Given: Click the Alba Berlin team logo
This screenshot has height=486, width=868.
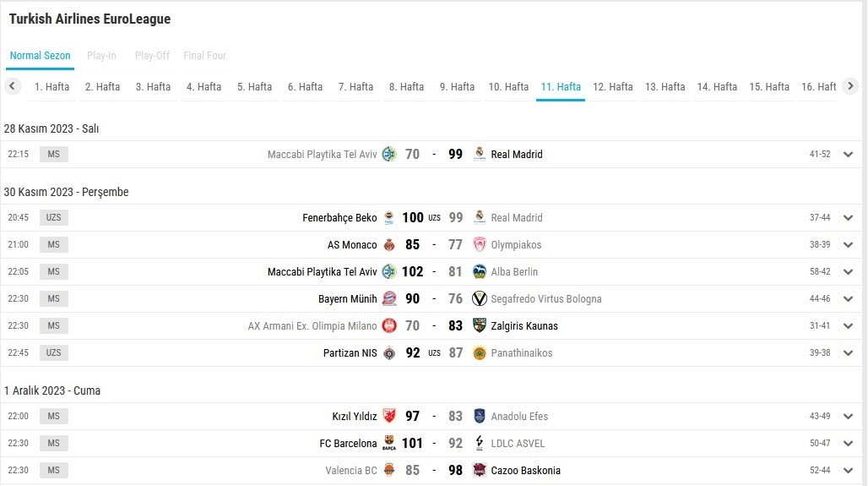Looking at the screenshot, I should click(480, 271).
